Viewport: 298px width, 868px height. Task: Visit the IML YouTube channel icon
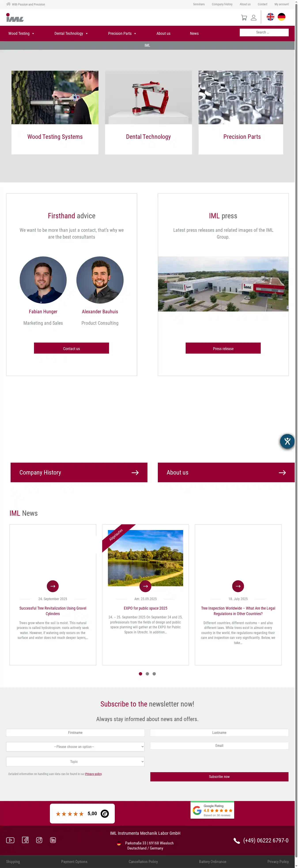click(10, 840)
